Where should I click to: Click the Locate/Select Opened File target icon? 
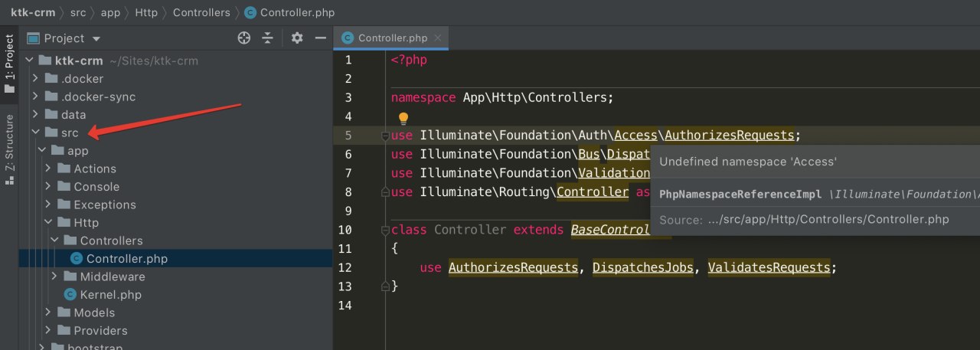[244, 38]
